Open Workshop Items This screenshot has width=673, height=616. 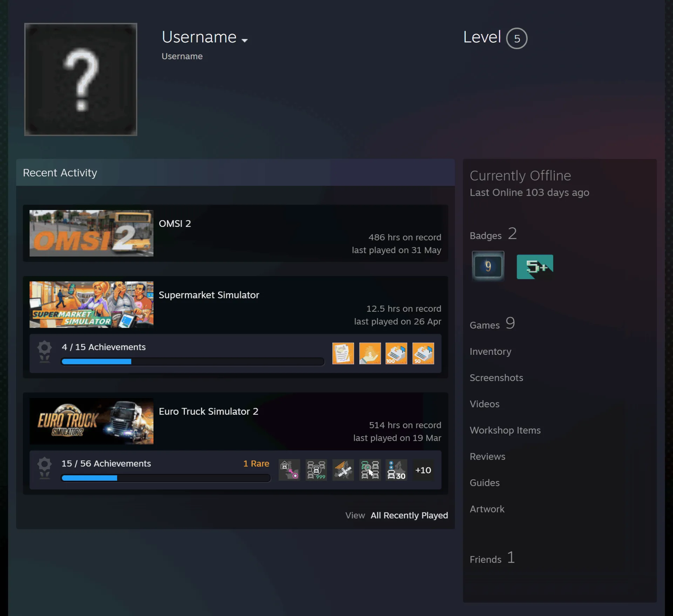coord(505,430)
